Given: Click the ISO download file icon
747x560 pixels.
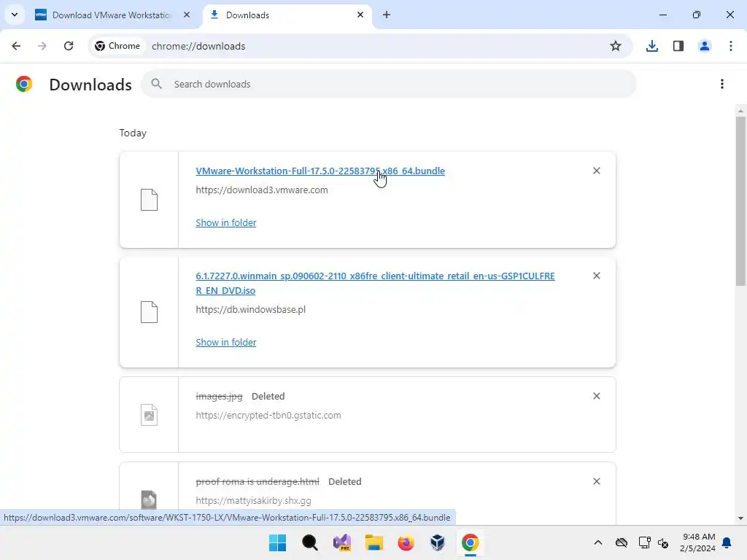Looking at the screenshot, I should [149, 312].
